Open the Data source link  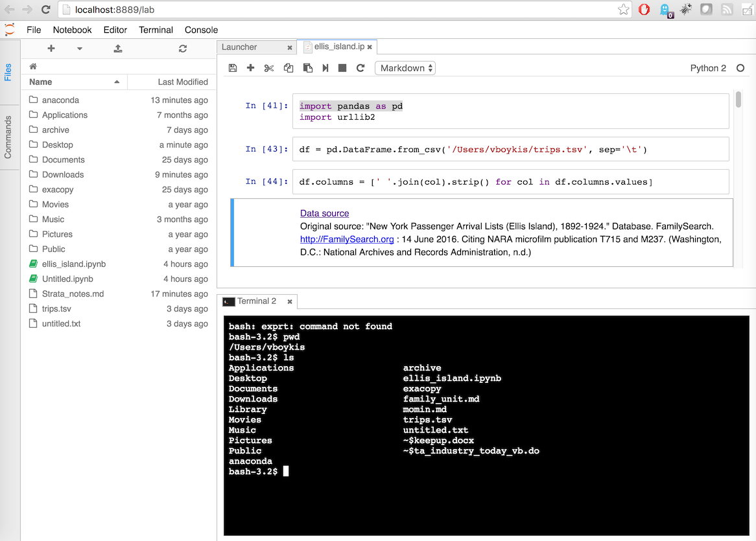[324, 213]
